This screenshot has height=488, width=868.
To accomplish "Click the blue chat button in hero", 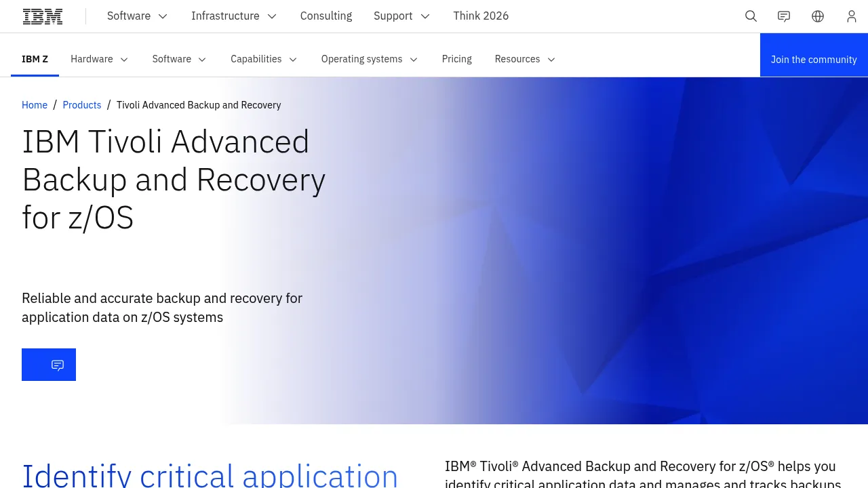I will [49, 365].
